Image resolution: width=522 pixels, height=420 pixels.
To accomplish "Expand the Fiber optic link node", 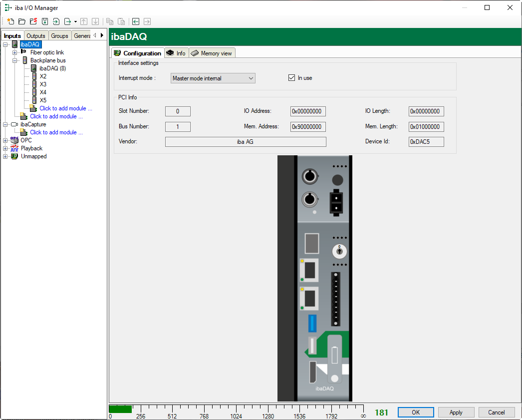I will pyautogui.click(x=15, y=52).
